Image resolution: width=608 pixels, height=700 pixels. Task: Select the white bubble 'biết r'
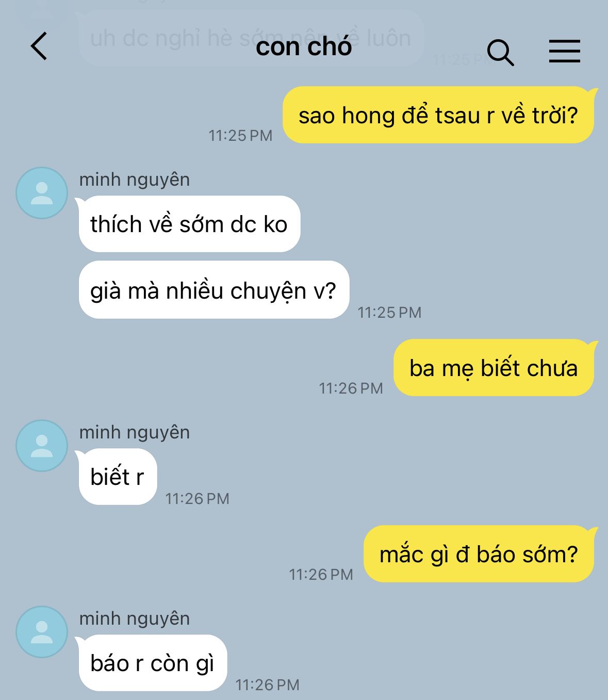[118, 477]
